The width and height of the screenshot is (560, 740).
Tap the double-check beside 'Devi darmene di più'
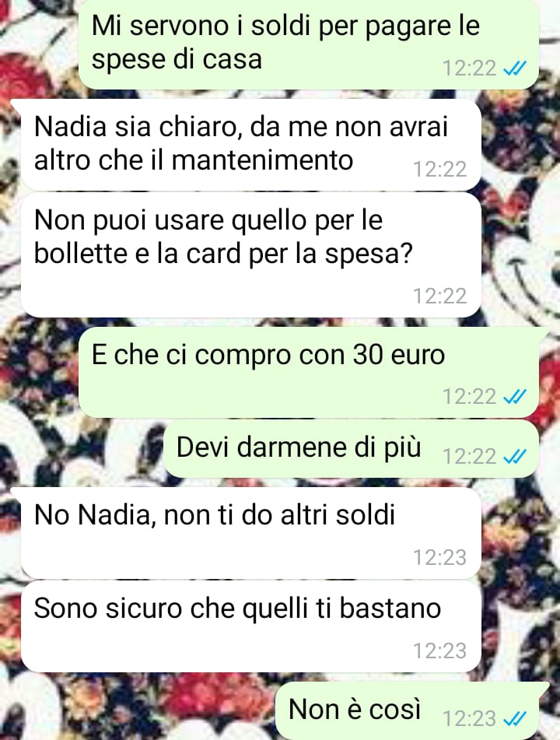pos(515,456)
